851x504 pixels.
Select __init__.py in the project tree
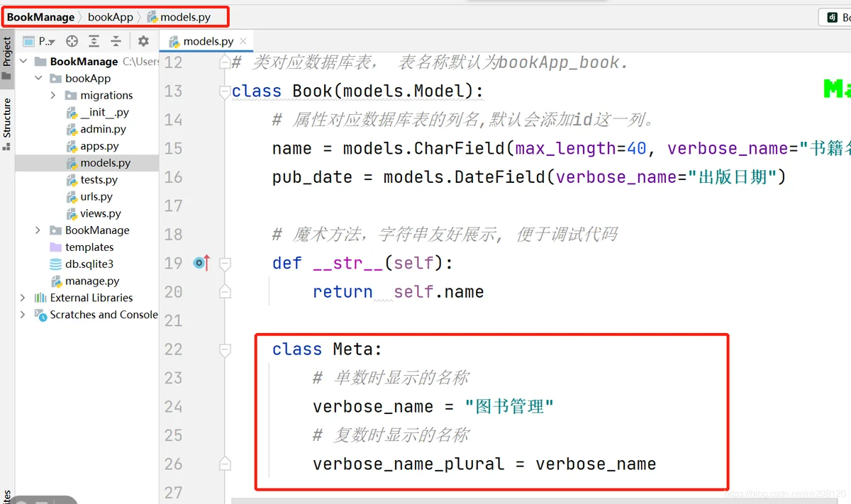pyautogui.click(x=87, y=112)
